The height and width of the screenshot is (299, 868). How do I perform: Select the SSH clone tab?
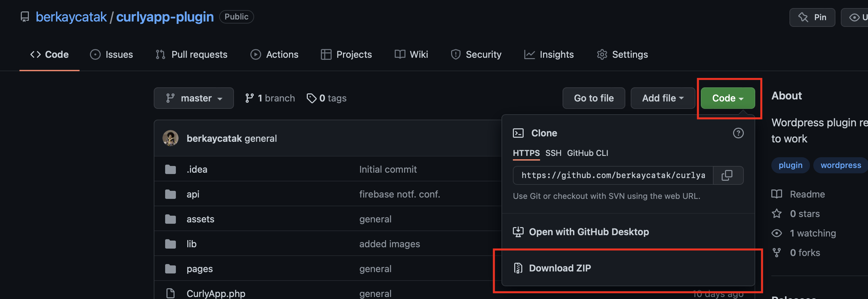(553, 153)
